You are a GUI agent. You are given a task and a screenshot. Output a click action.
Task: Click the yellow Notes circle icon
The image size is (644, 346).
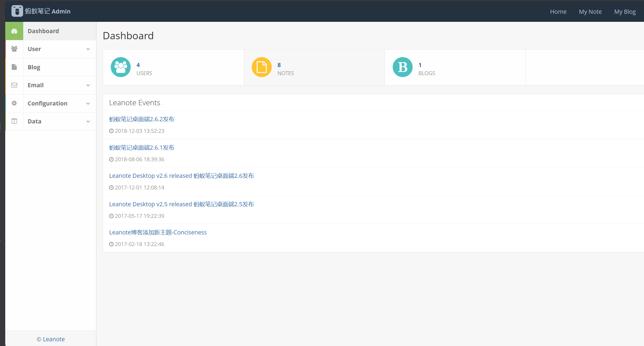click(262, 67)
